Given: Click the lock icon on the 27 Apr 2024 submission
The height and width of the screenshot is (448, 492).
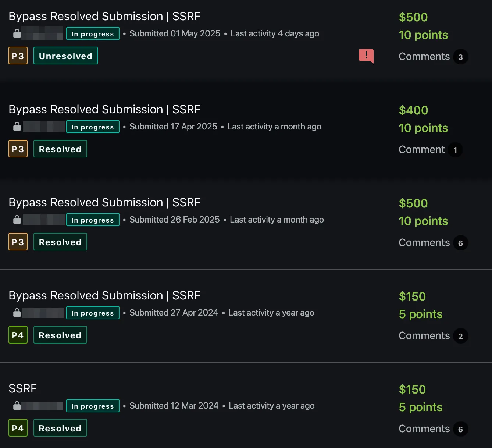Looking at the screenshot, I should [17, 313].
